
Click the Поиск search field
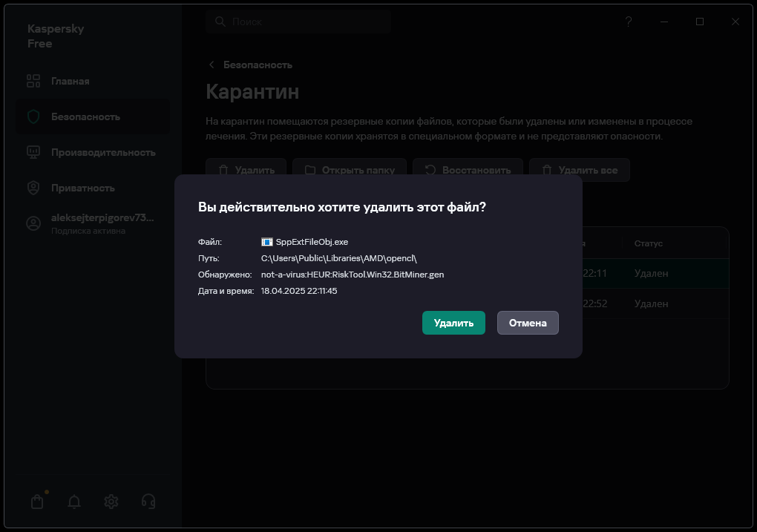[x=298, y=22]
